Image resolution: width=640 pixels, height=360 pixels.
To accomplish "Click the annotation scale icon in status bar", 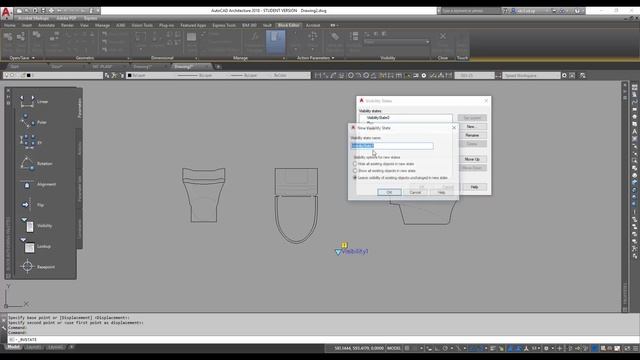I will pos(526,348).
